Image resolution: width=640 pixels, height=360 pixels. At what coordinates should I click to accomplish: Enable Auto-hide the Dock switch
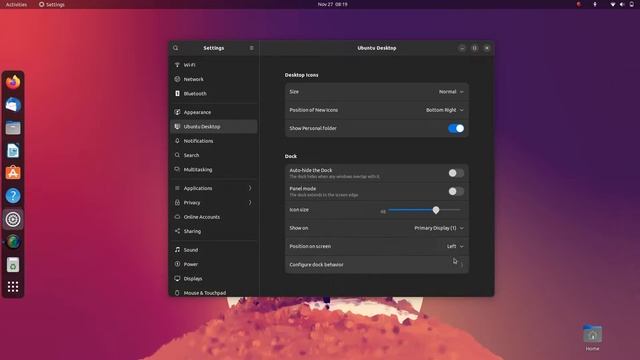point(456,173)
